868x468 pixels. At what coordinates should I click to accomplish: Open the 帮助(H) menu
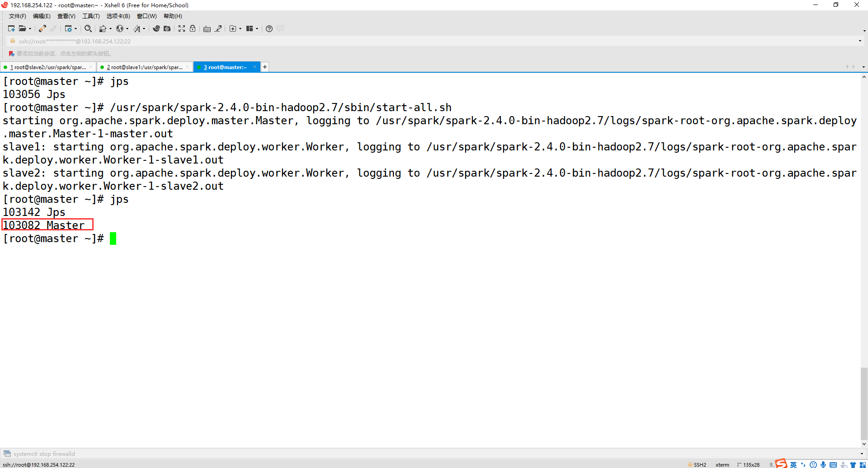[x=173, y=16]
